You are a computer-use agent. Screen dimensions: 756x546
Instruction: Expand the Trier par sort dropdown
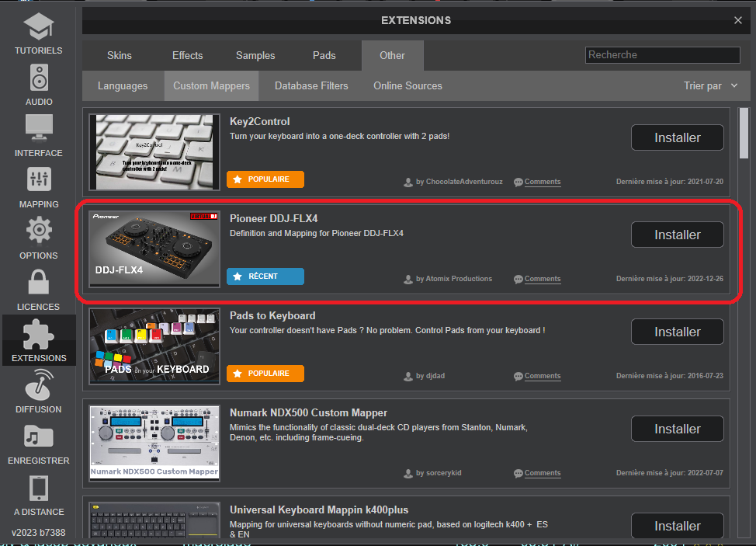pyautogui.click(x=711, y=86)
